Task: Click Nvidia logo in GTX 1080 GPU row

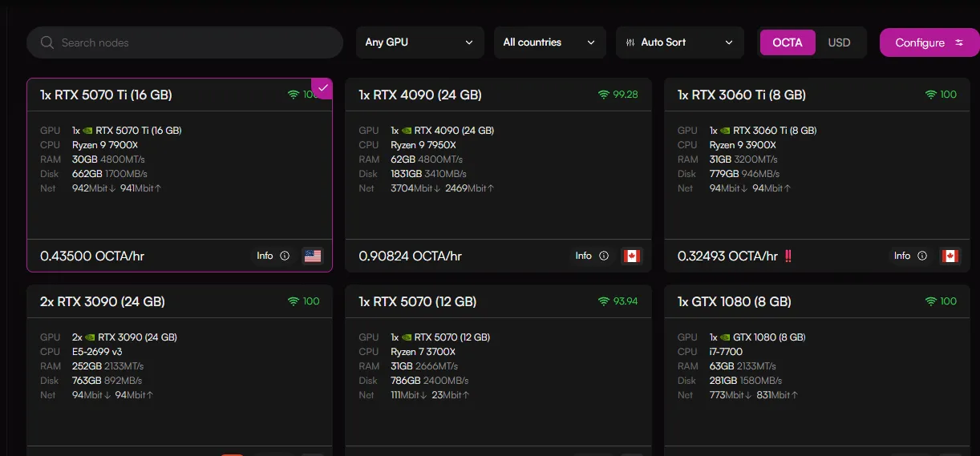Action: pyautogui.click(x=725, y=337)
